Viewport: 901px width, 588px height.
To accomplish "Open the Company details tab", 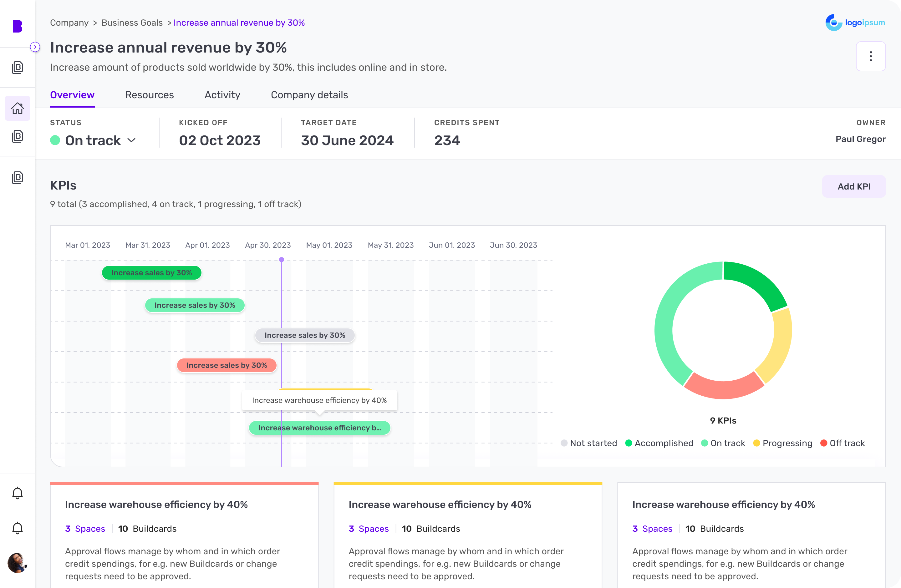I will [309, 95].
